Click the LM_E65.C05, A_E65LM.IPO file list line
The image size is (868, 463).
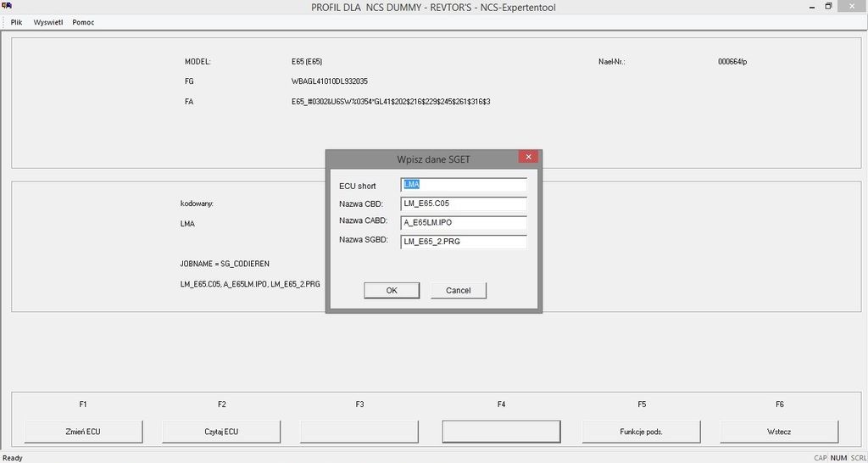click(250, 283)
